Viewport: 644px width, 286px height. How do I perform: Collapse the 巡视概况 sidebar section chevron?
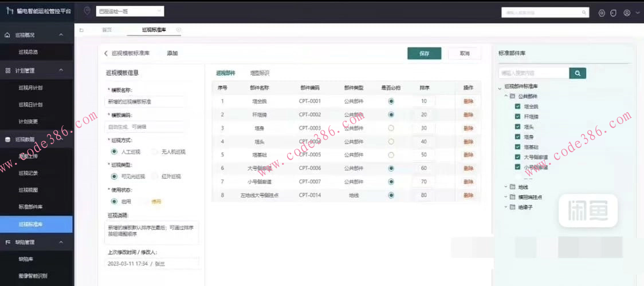point(61,35)
